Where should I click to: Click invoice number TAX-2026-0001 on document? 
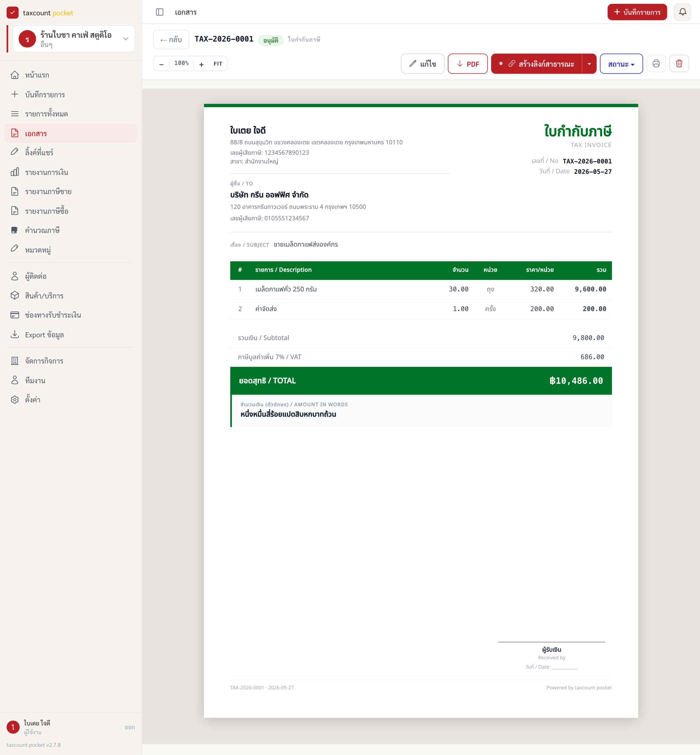(587, 161)
